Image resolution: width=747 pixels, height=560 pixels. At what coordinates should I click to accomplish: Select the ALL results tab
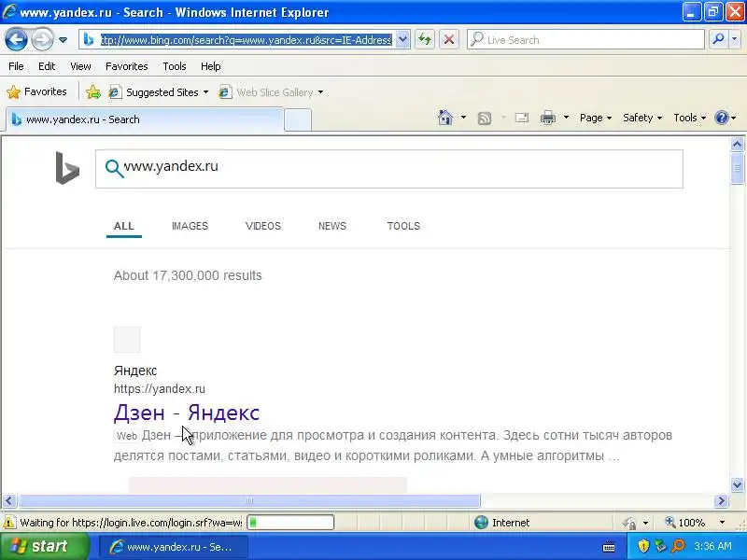point(124,226)
